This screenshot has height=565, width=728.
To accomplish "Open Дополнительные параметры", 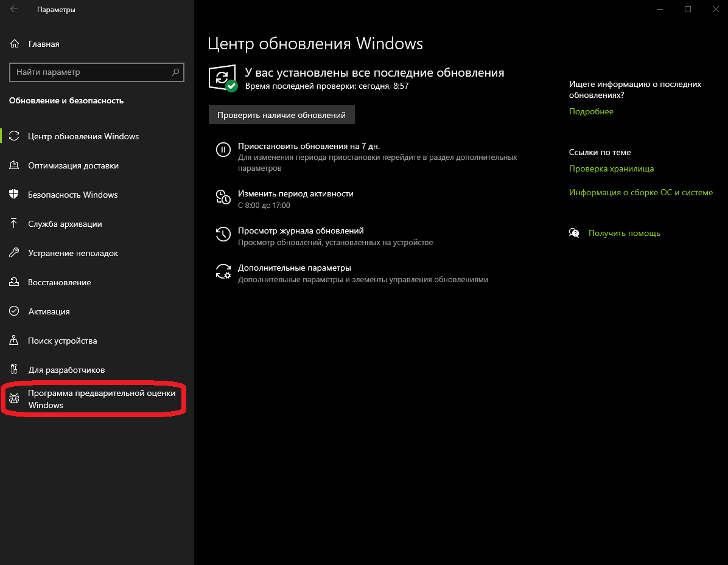I will (295, 268).
